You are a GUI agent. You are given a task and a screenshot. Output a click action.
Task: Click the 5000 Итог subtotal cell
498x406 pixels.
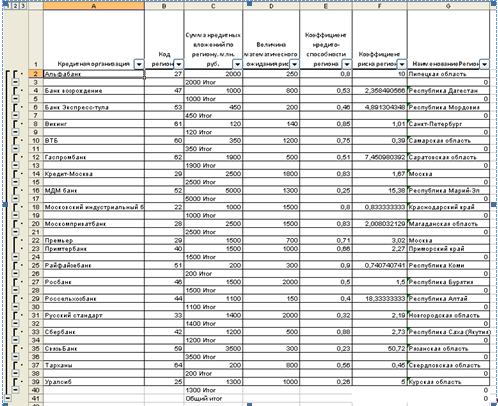point(213,199)
